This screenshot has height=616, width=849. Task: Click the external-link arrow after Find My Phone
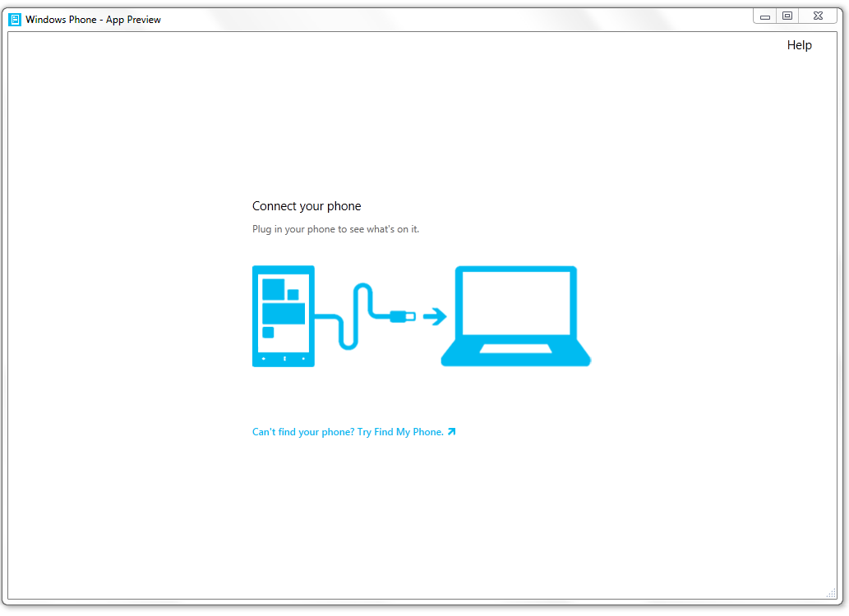451,431
